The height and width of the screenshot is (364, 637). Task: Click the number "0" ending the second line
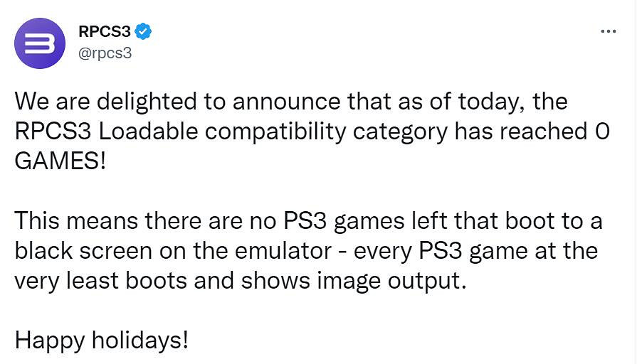(600, 131)
